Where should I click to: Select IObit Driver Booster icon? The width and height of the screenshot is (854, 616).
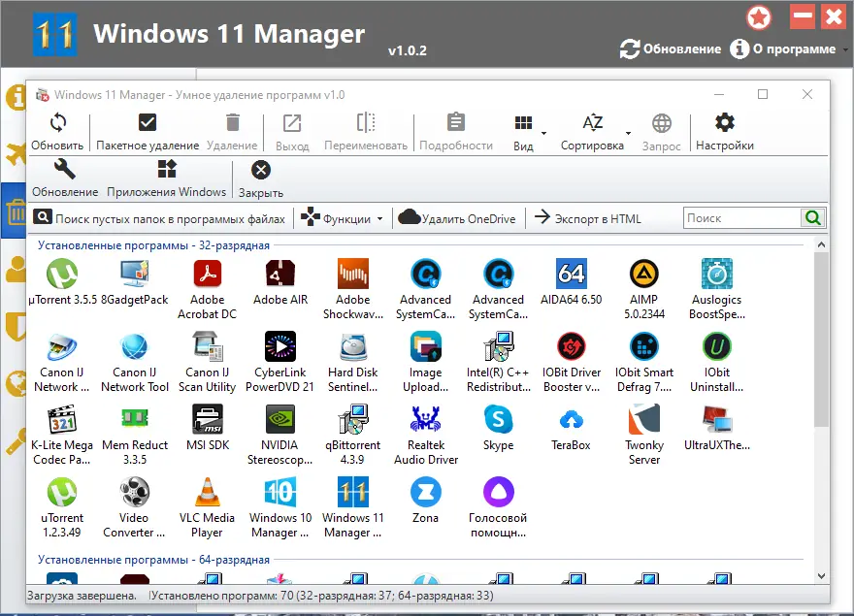pos(572,346)
